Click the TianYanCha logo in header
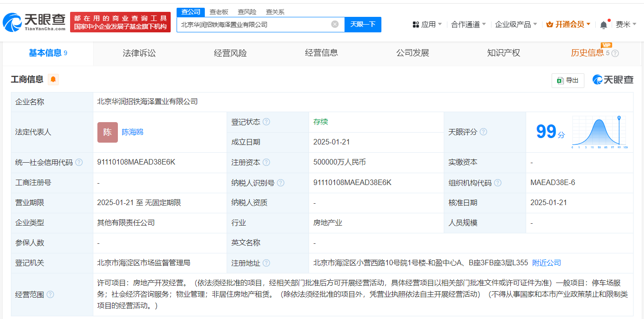The width and height of the screenshot is (644, 319). (34, 22)
